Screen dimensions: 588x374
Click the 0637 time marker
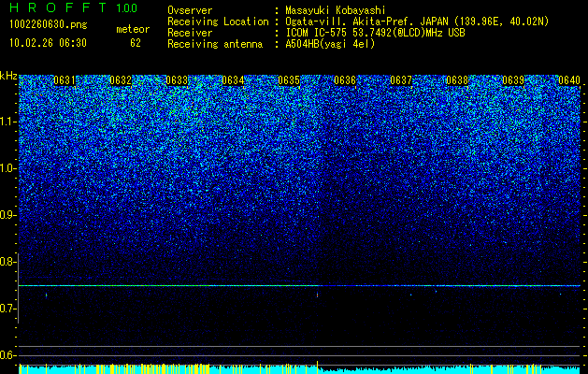coord(401,80)
